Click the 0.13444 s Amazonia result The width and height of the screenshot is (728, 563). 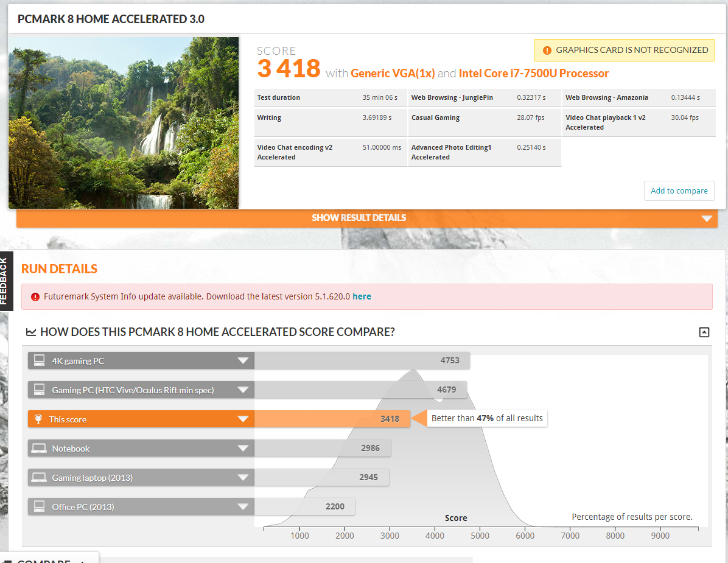(x=685, y=97)
